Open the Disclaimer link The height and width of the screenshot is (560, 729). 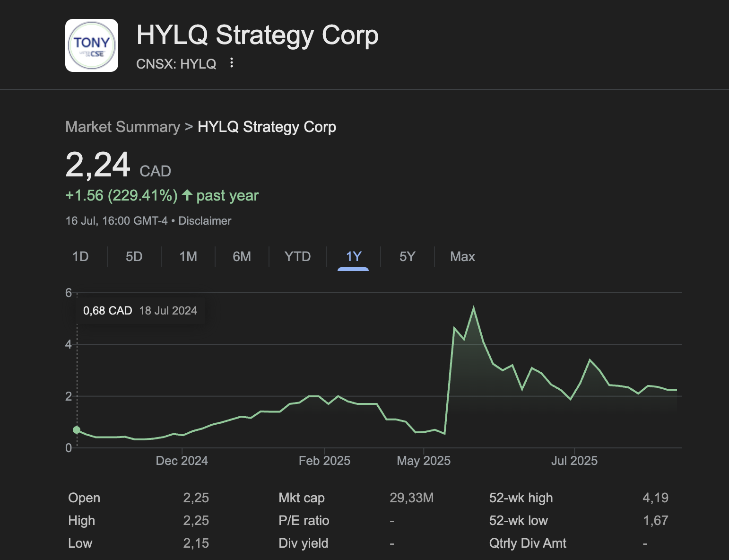205,221
